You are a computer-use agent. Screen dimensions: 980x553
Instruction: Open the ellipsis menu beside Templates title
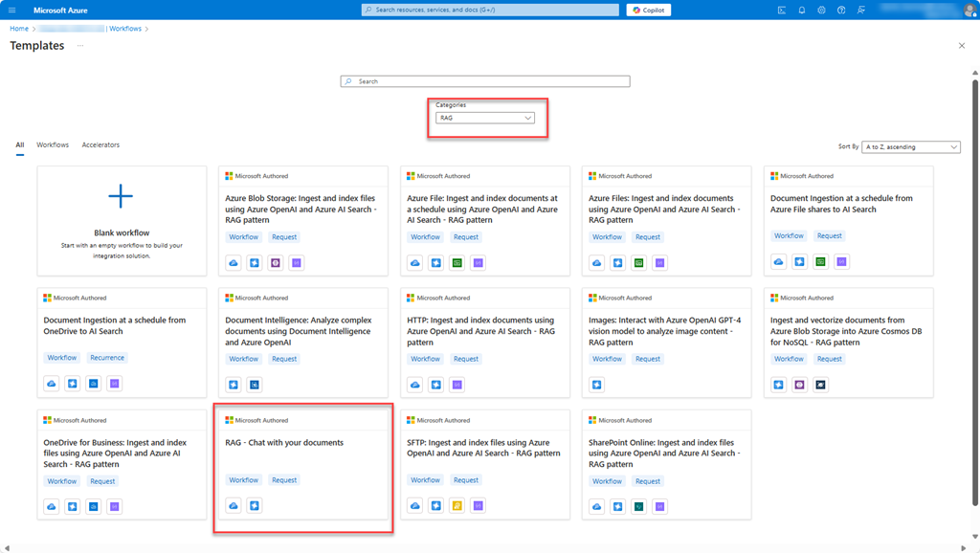point(80,46)
